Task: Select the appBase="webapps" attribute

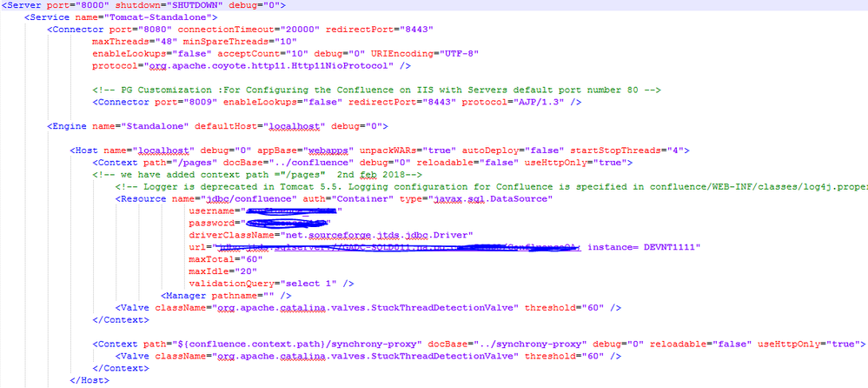Action: click(306, 151)
